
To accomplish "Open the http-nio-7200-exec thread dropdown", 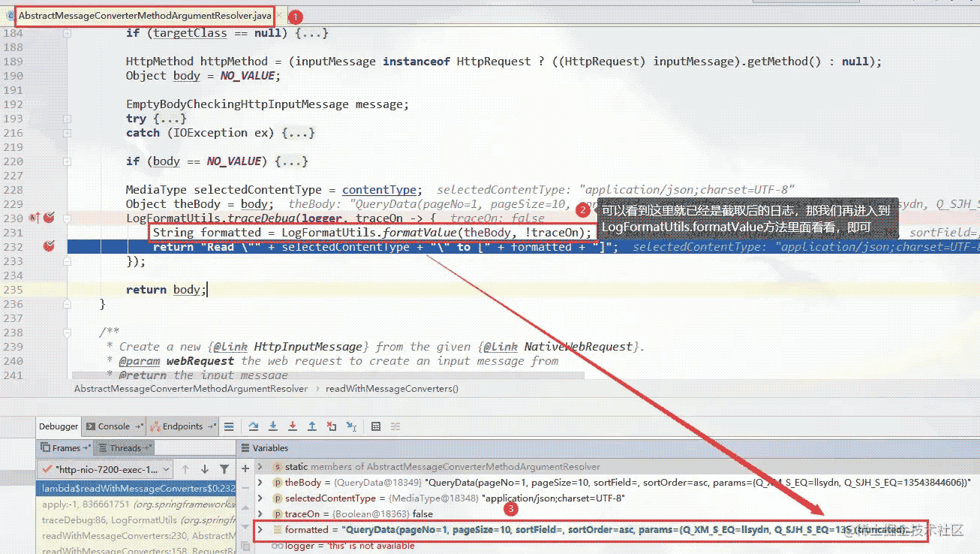I will [105, 469].
